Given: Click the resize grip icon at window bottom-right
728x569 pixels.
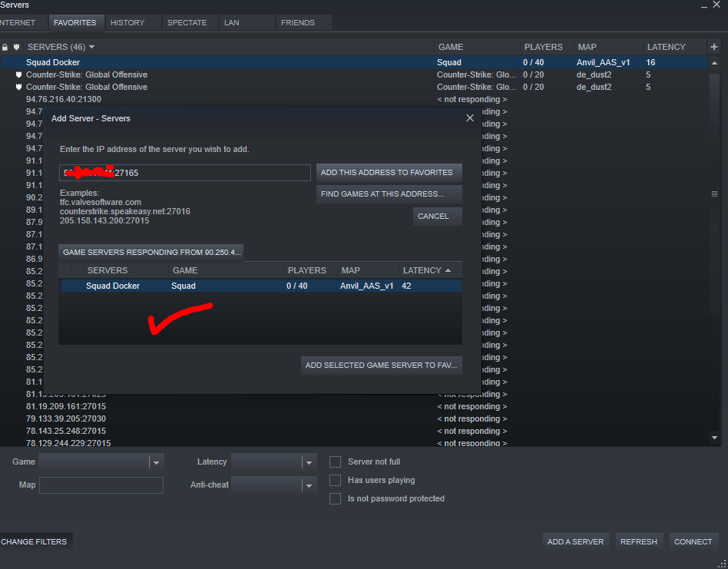Looking at the screenshot, I should coord(722,563).
